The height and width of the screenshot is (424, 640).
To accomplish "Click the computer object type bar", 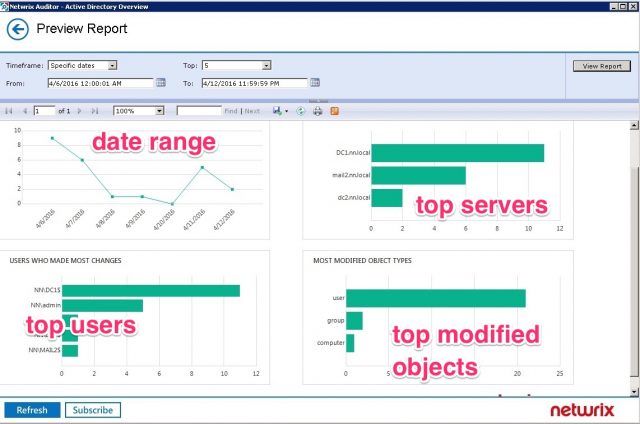I will tap(350, 343).
